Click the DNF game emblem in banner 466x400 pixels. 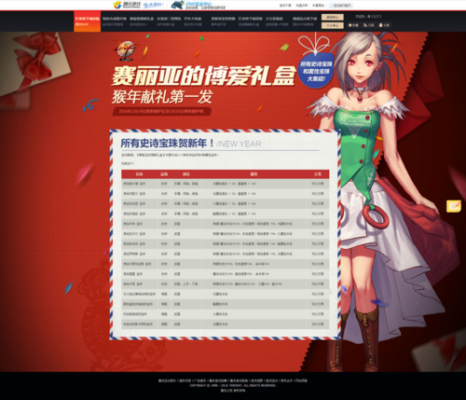pyautogui.click(x=125, y=50)
